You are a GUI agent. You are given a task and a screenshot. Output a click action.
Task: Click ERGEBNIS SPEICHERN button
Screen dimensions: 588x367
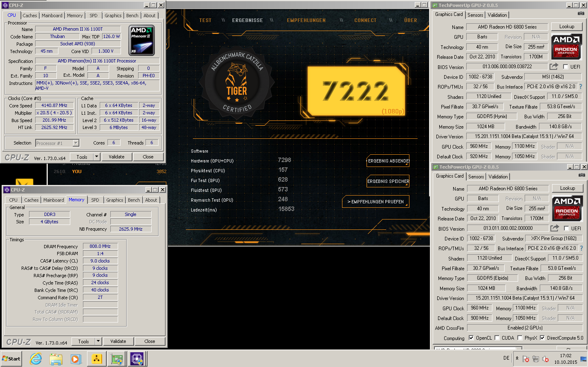tap(388, 181)
